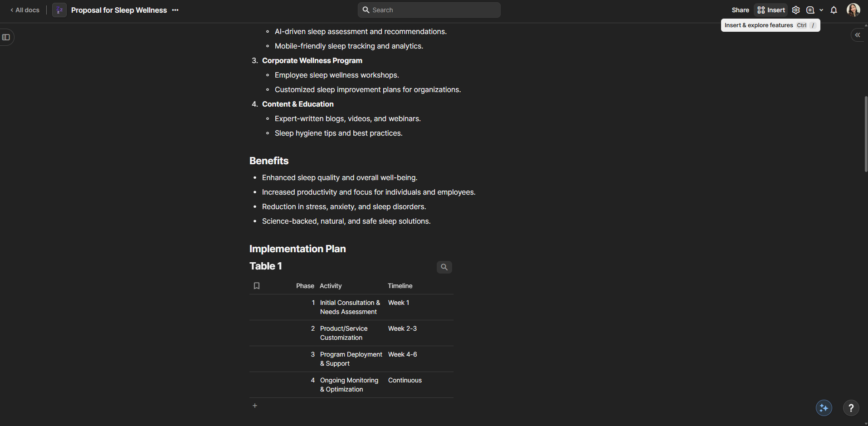
Task: Open the notifications bell
Action: (834, 10)
